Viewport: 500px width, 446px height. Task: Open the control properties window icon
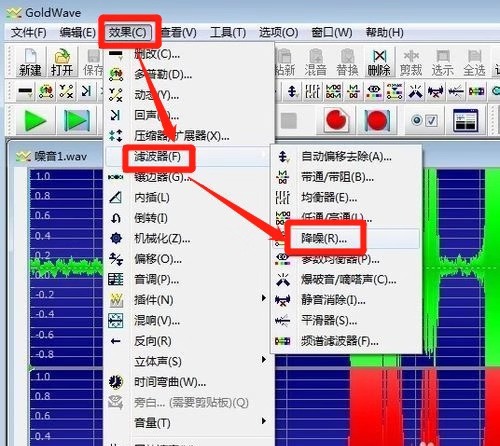(x=465, y=120)
